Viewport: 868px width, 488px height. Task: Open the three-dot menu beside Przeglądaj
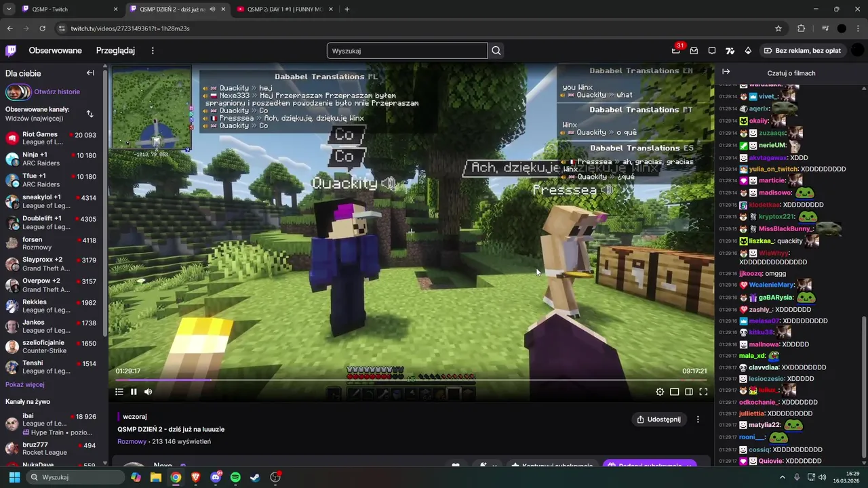(153, 51)
